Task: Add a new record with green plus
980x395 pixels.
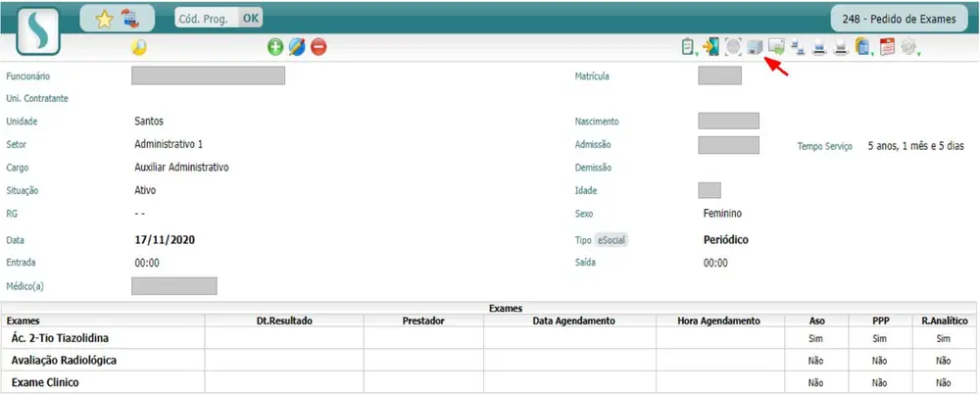Action: [275, 47]
